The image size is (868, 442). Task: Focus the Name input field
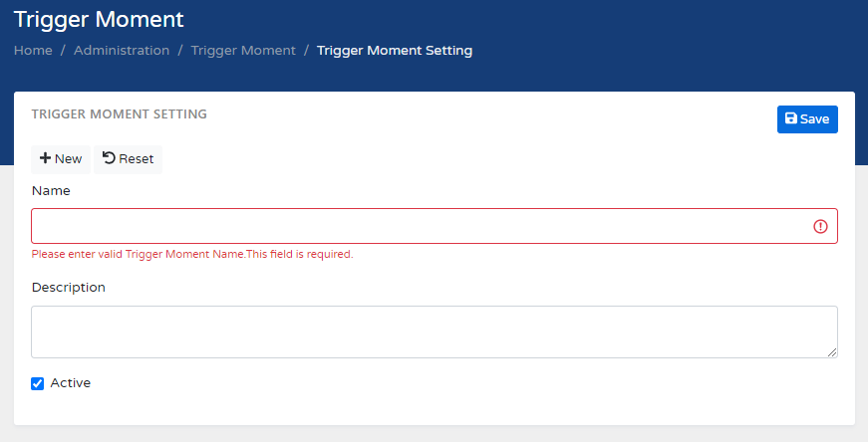[x=419, y=226]
